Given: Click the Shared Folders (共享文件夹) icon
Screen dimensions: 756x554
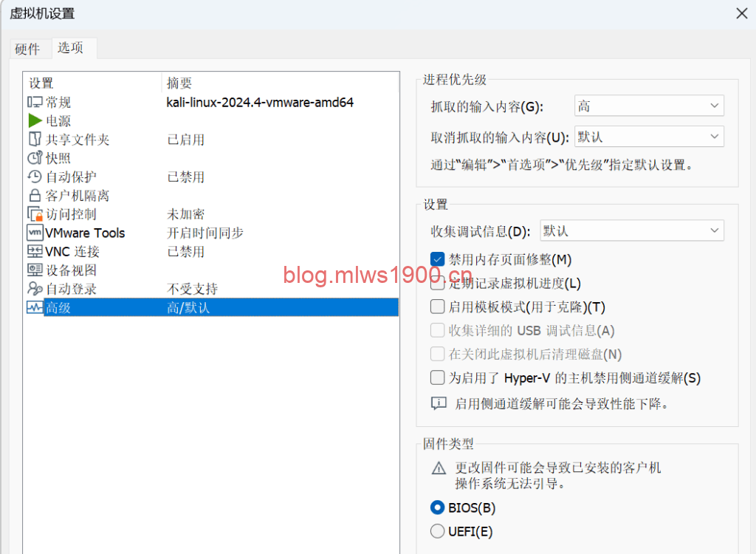Looking at the screenshot, I should pos(35,140).
